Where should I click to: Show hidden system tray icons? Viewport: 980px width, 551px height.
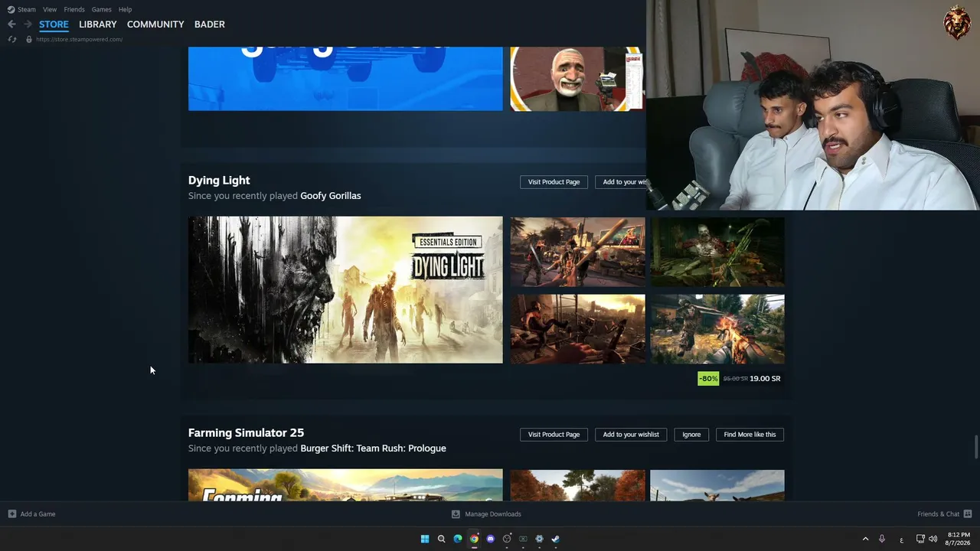click(x=866, y=539)
